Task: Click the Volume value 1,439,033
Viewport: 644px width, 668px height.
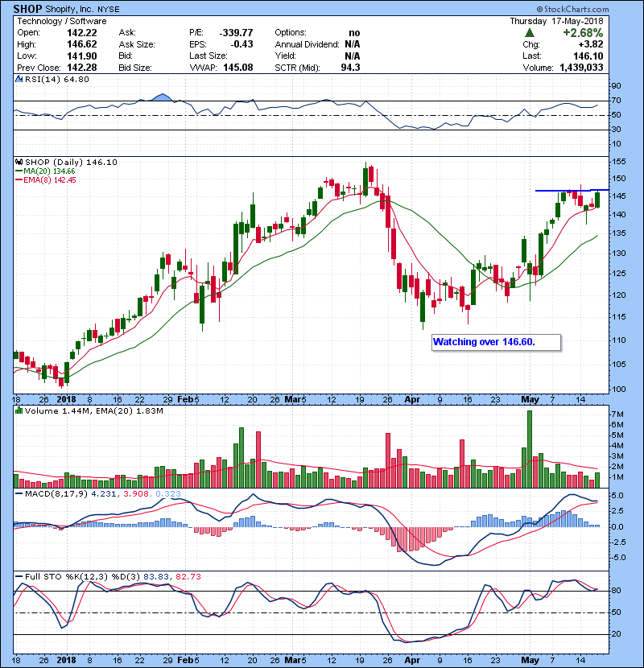Action: [x=581, y=68]
